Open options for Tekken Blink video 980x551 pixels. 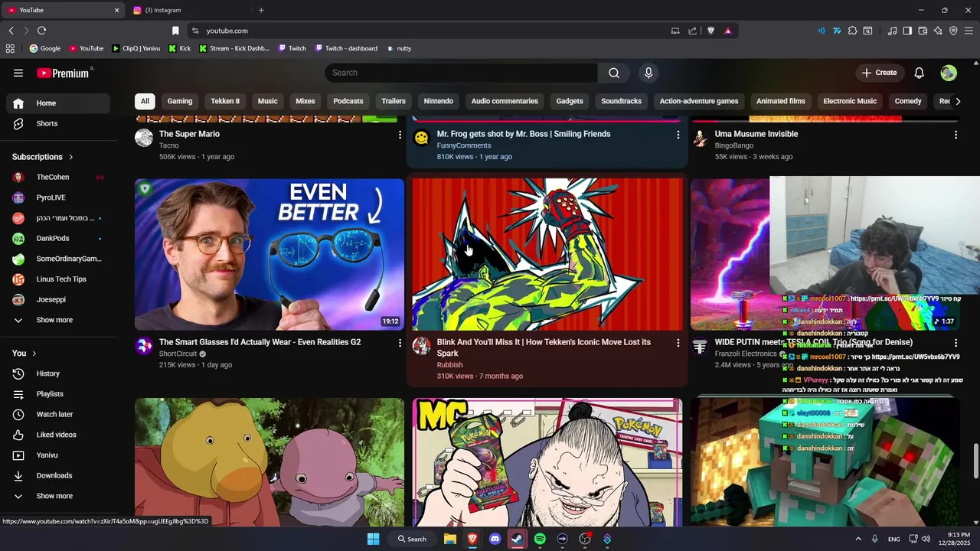[678, 343]
